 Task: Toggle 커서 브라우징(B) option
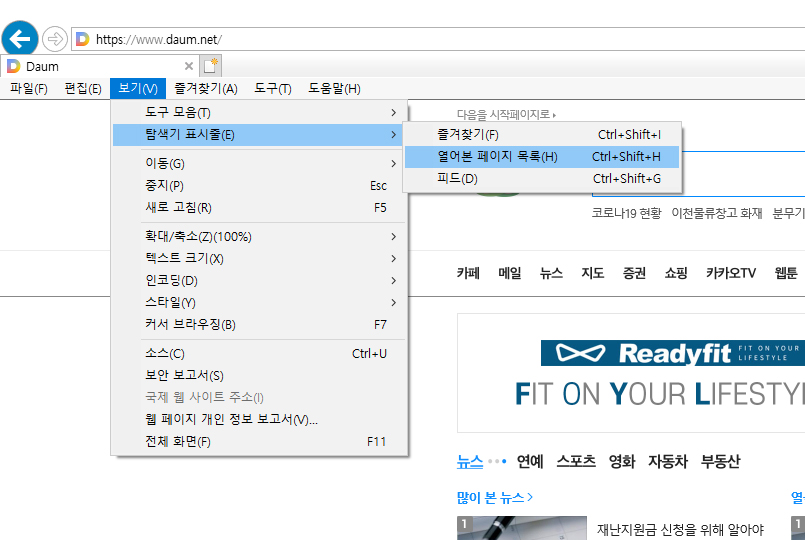coord(259,324)
